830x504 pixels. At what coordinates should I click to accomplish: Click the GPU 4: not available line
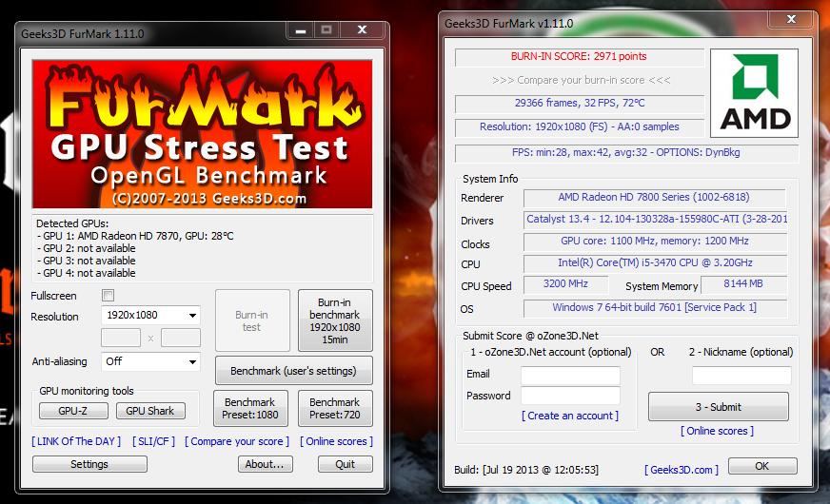(x=86, y=273)
